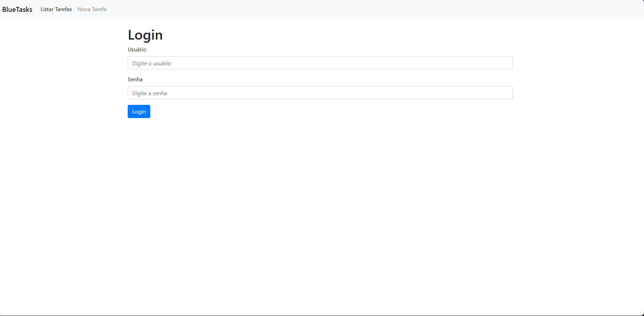Click the Usuário field label
644x316 pixels.
(137, 49)
